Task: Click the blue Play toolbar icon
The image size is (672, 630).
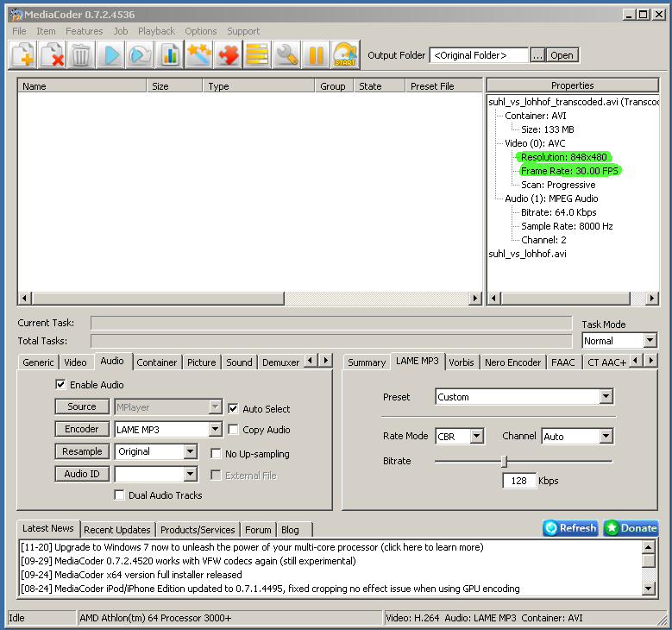Action: click(111, 55)
